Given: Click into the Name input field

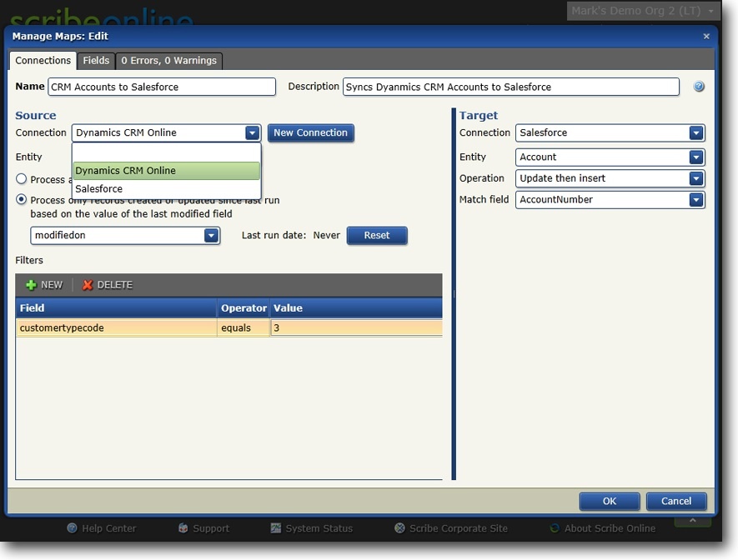Looking at the screenshot, I should (x=162, y=87).
